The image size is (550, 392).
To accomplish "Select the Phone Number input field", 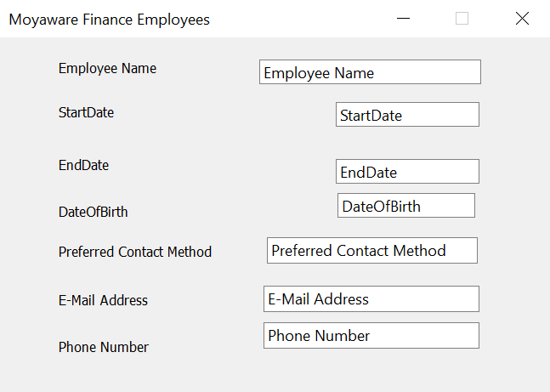I will pos(371,336).
